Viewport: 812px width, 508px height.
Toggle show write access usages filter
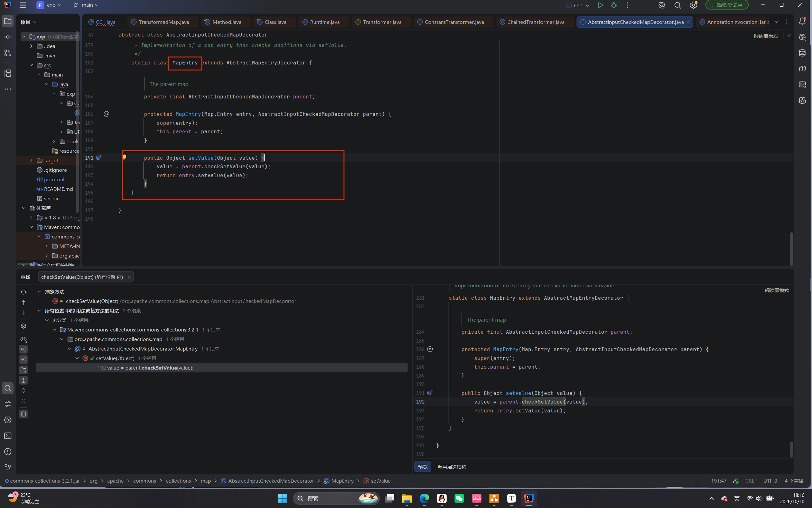(x=23, y=360)
